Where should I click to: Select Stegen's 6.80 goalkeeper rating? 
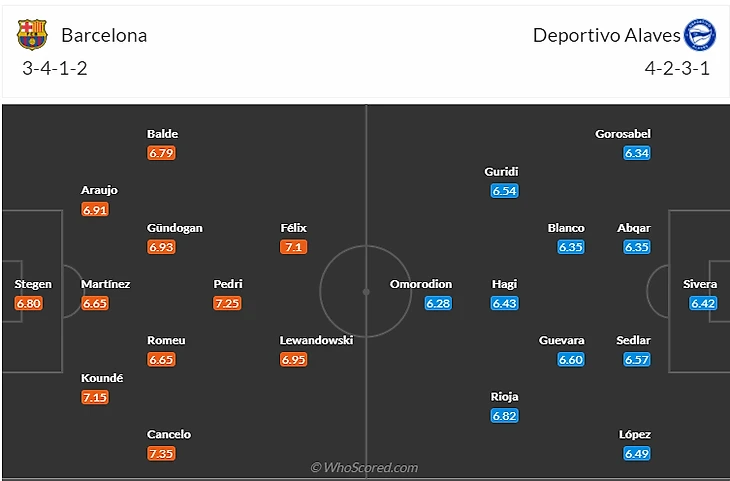tap(30, 303)
